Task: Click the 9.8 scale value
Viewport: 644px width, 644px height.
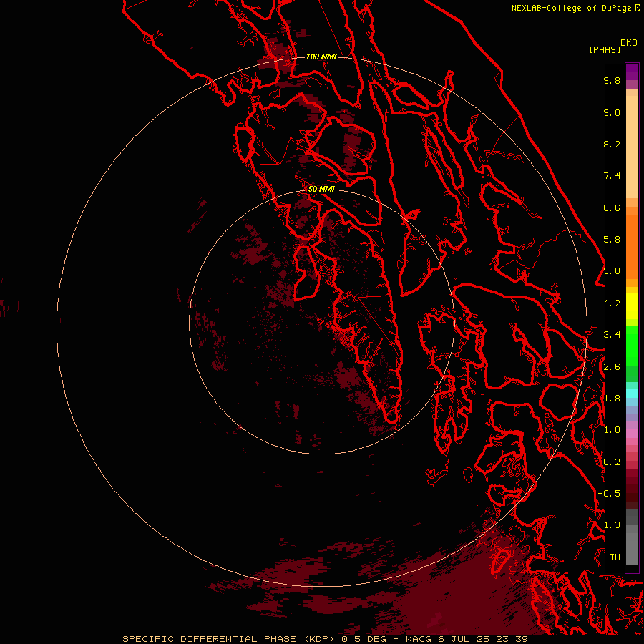Action: coord(612,80)
